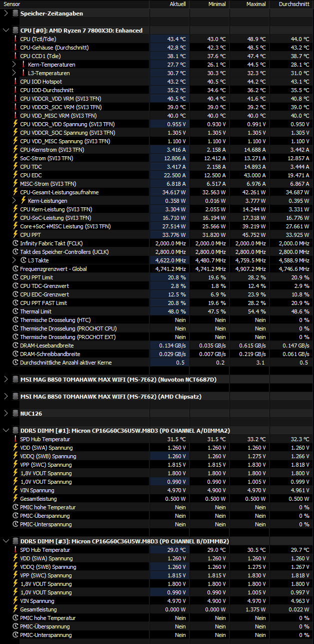Click the clock icon of CPU PPT Limit
Image resolution: width=314 pixels, height=644 pixels.
pyautogui.click(x=15, y=277)
